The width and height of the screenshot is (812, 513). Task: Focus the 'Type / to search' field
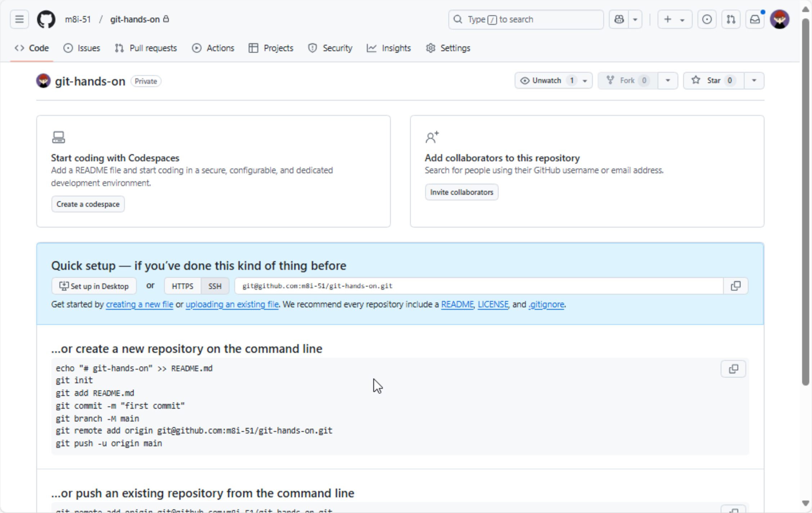pyautogui.click(x=525, y=19)
